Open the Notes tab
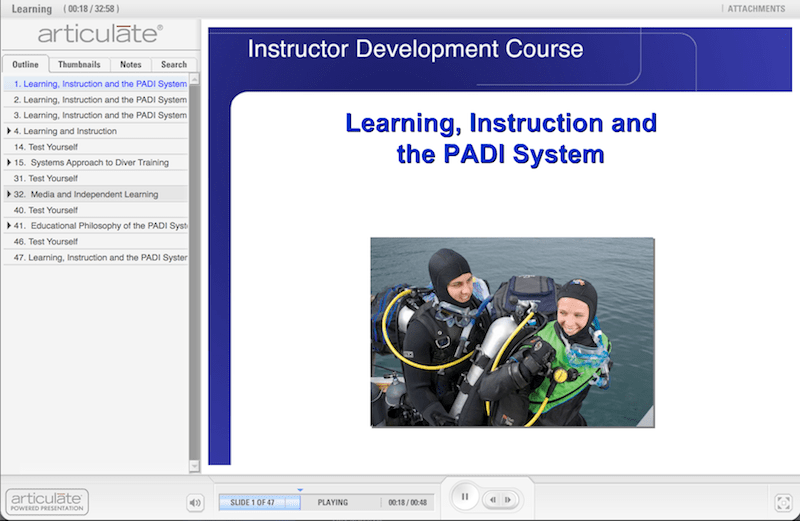Viewport: 800px width, 521px height. [131, 64]
